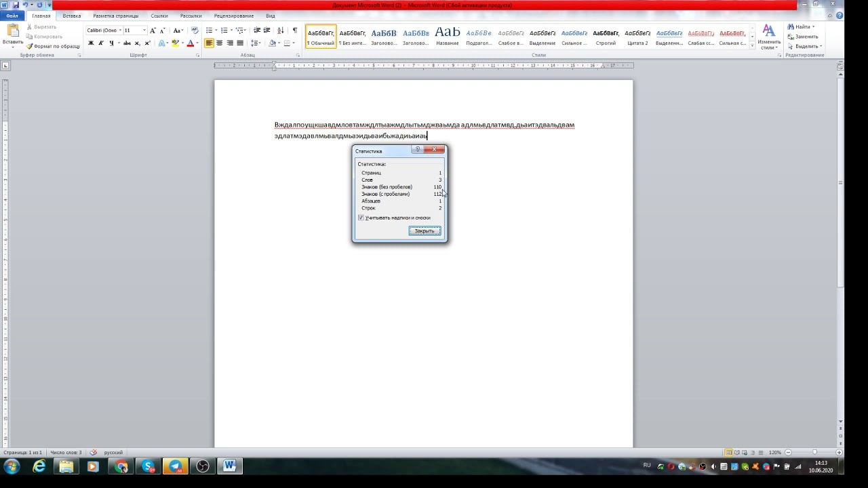Apply subscript formatting
This screenshot has height=488, width=868.
pos(138,43)
